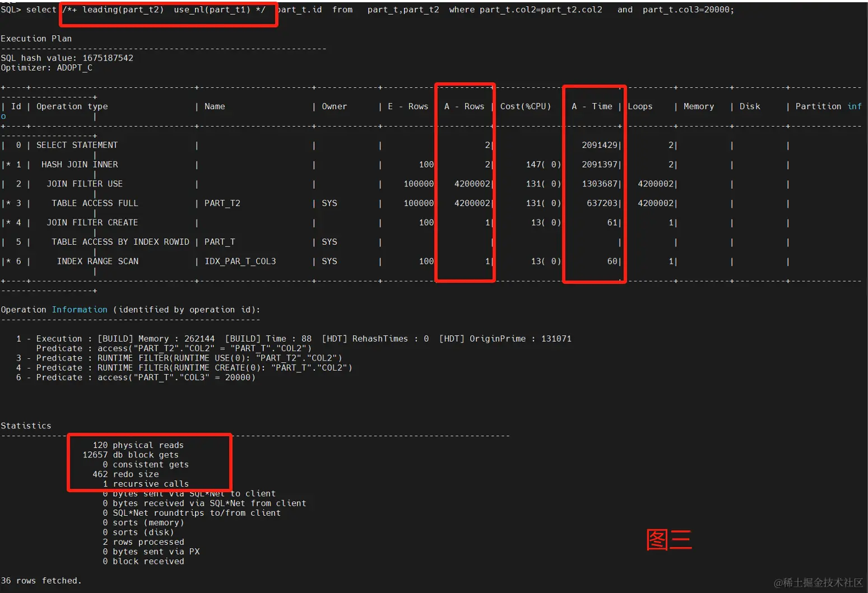Click the '12657 db block gets' statistic
This screenshot has width=868, height=593.
pyautogui.click(x=131, y=455)
